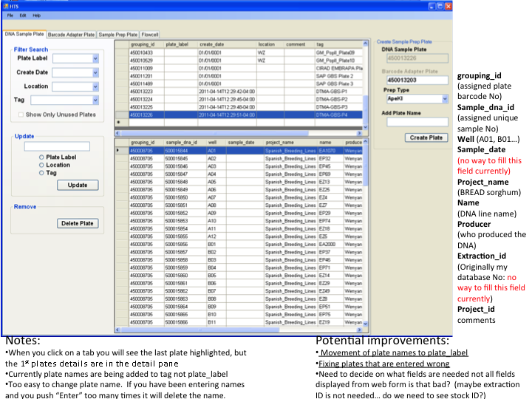The image size is (532, 399).
Task: Click sample cell 500015850
Action: click(x=185, y=197)
